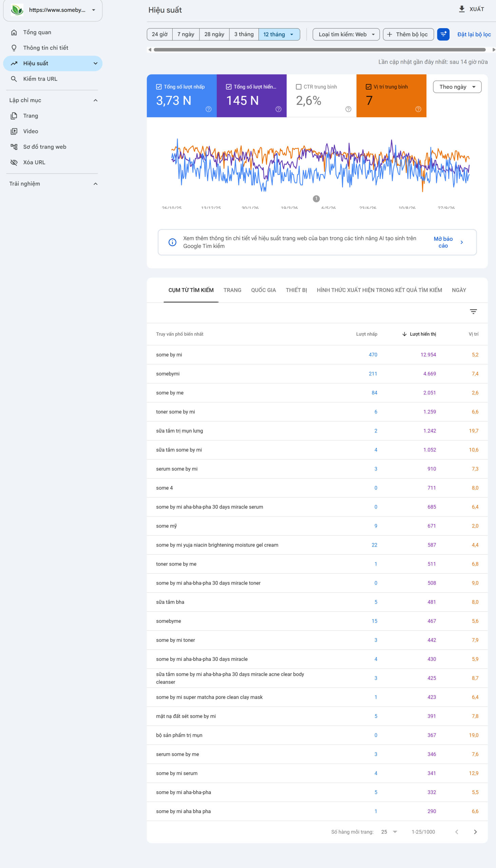The height and width of the screenshot is (868, 496).
Task: Click the 'somebymi' query row
Action: click(x=317, y=374)
